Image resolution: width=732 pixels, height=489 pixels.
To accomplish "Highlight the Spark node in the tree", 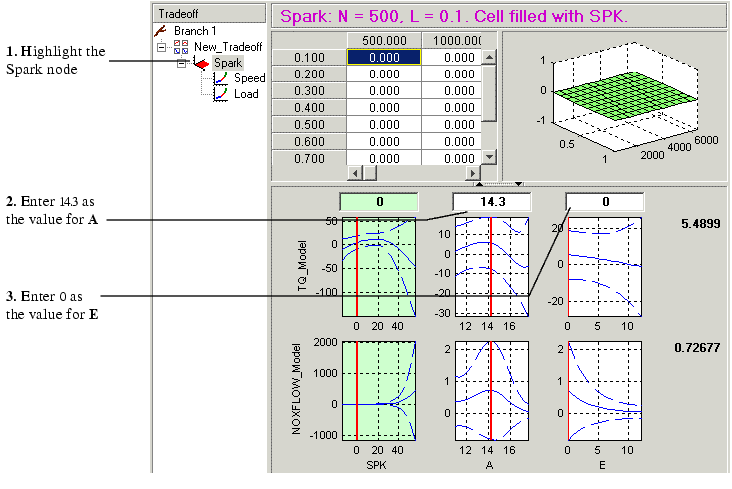I will (x=228, y=63).
